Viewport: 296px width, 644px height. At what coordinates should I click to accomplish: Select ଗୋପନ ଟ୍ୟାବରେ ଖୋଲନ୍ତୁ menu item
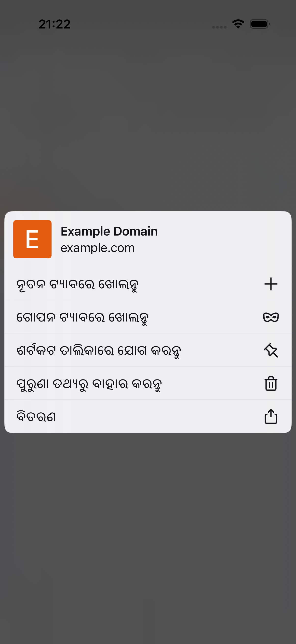(x=148, y=317)
